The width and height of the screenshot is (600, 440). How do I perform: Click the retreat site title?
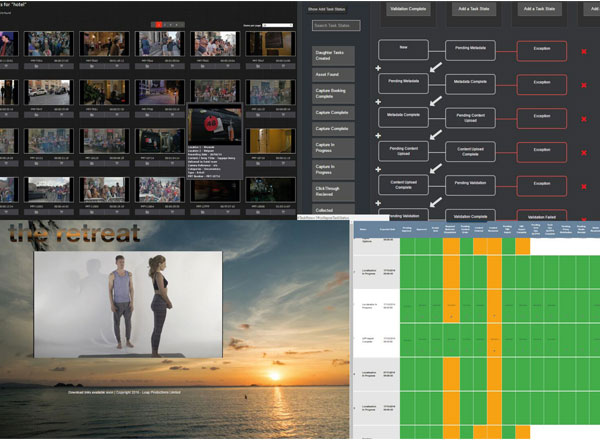[74, 233]
